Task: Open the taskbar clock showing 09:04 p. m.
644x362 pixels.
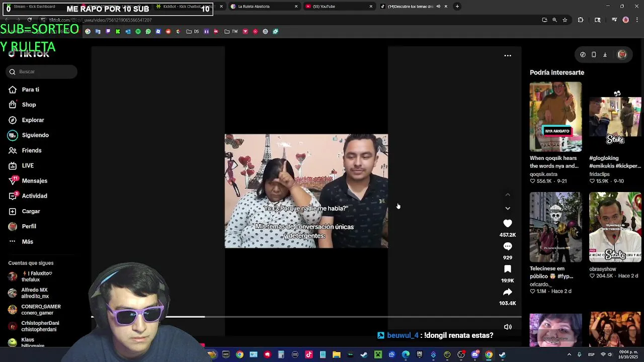Action: [x=628, y=355]
